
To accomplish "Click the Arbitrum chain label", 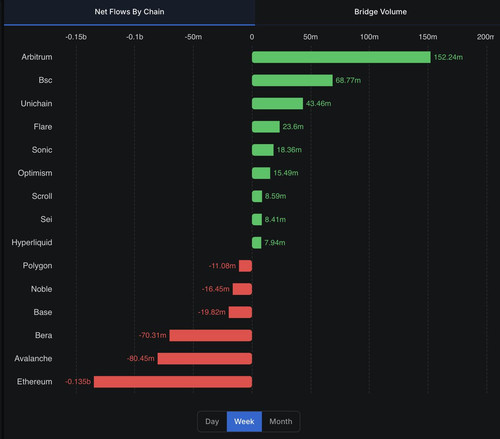I will 37,57.
